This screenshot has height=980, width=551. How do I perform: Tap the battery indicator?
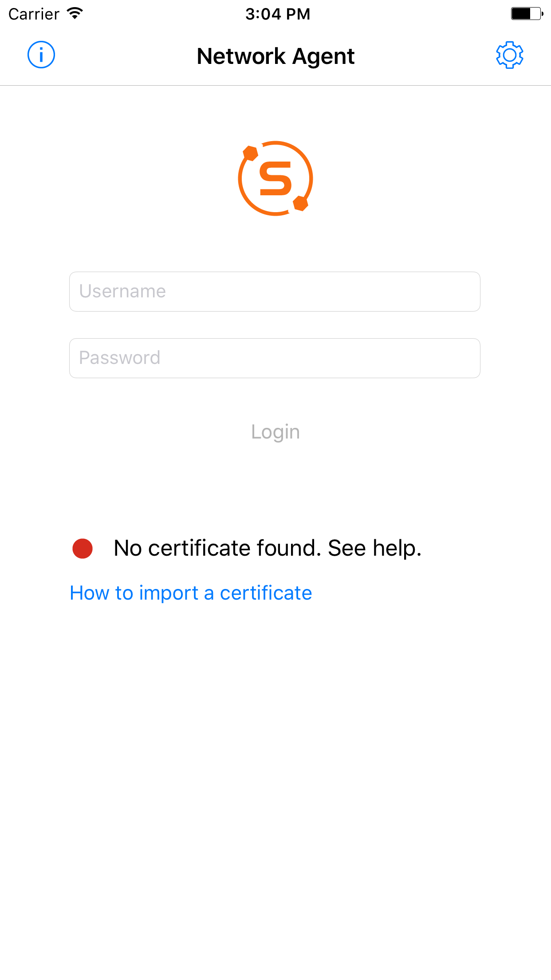[x=525, y=13]
